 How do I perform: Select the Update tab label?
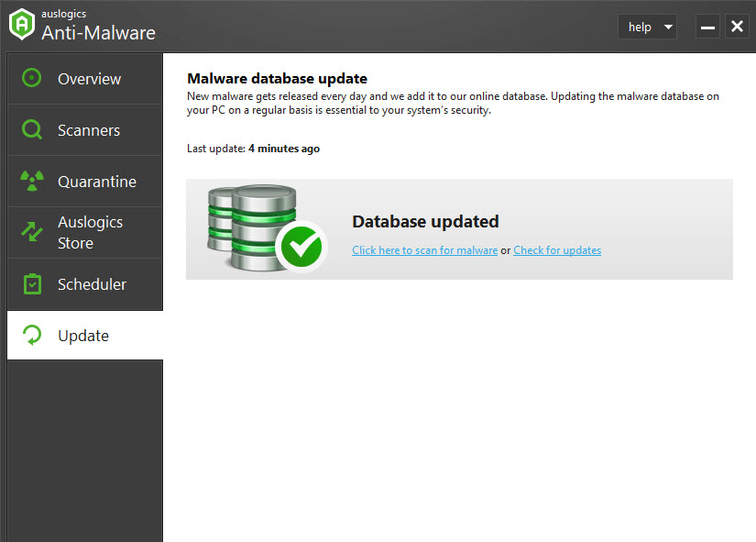click(x=83, y=336)
